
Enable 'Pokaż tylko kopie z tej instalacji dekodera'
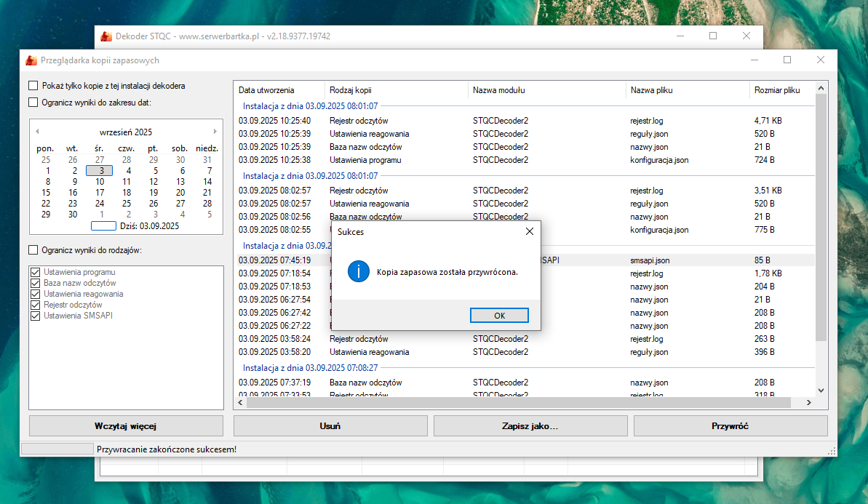[x=33, y=86]
